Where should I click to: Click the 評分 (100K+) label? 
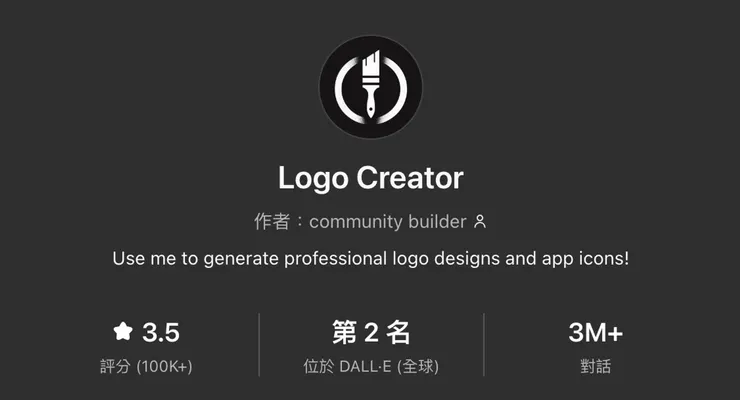[x=146, y=366]
